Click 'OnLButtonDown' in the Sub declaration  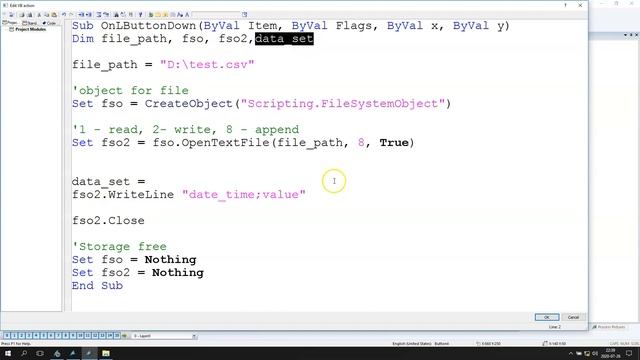[x=149, y=26]
